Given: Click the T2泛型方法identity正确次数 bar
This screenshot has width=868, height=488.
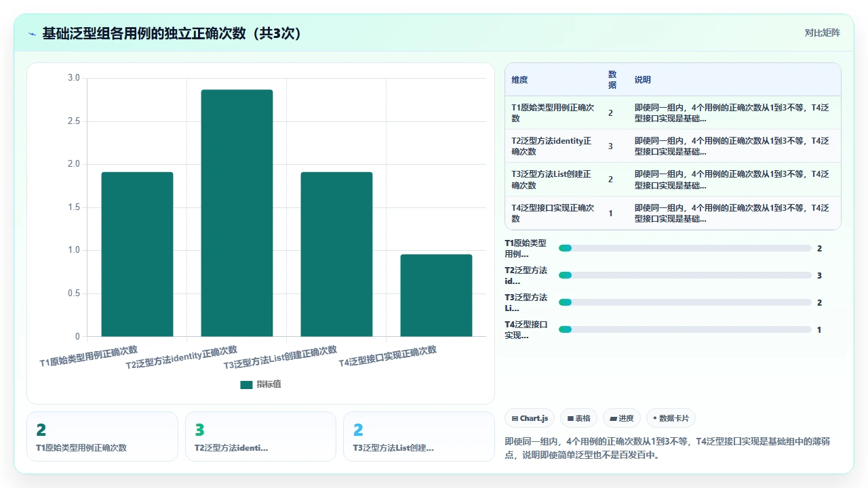Looking at the screenshot, I should pos(237,213).
